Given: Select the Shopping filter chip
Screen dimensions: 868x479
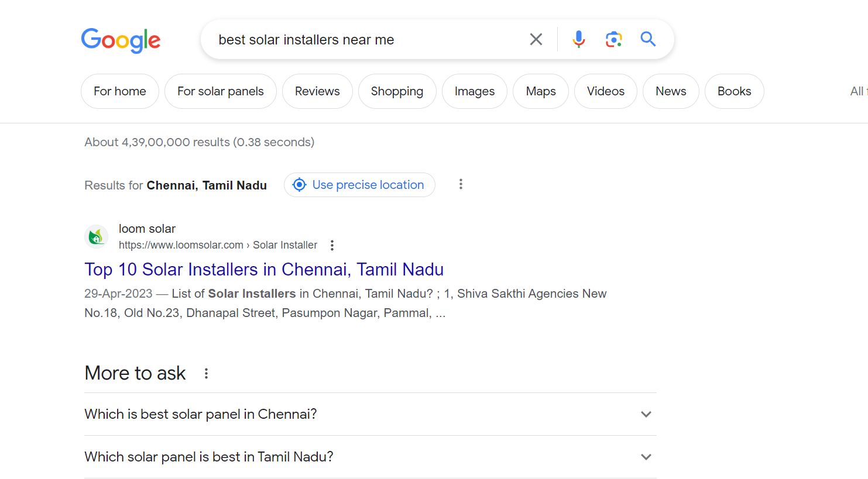Looking at the screenshot, I should 397,91.
